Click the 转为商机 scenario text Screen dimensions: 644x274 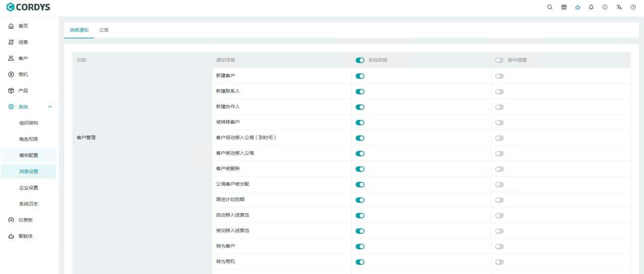coord(225,261)
